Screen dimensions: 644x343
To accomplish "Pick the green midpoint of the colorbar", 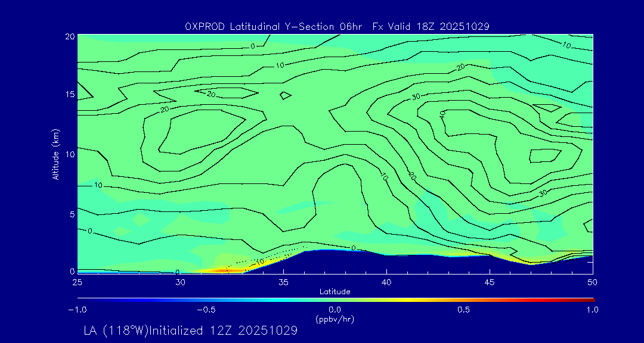I will click(336, 299).
